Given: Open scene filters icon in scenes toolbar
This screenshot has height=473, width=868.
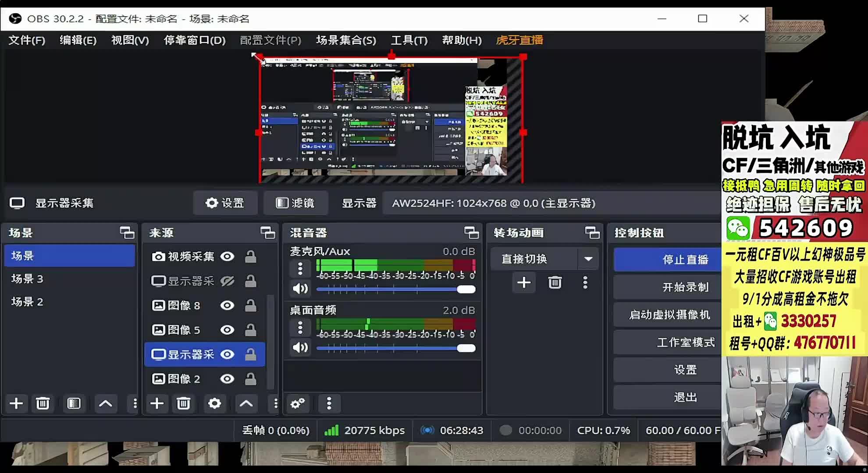Looking at the screenshot, I should [x=74, y=403].
